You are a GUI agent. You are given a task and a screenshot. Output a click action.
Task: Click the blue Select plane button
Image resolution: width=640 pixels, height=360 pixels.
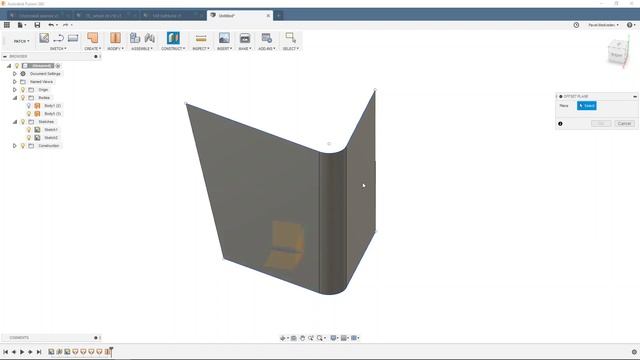(587, 106)
